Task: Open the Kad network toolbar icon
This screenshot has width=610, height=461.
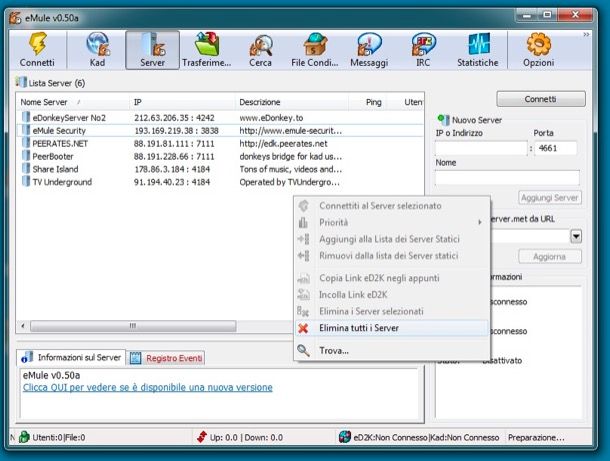Action: coord(97,50)
